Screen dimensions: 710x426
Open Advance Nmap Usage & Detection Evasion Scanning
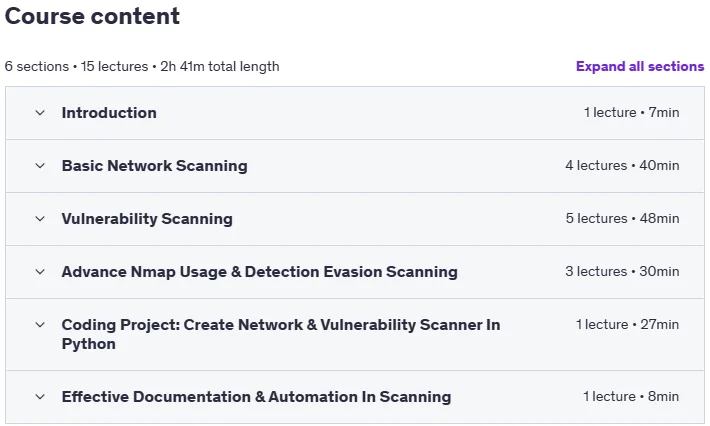[x=259, y=272]
